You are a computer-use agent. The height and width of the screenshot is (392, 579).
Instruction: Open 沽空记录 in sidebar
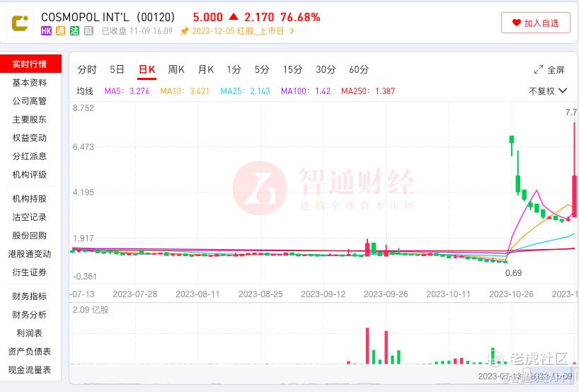pos(30,217)
